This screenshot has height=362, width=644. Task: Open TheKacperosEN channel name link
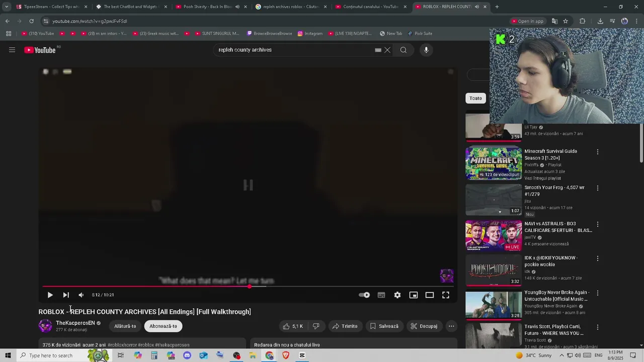[x=75, y=323]
